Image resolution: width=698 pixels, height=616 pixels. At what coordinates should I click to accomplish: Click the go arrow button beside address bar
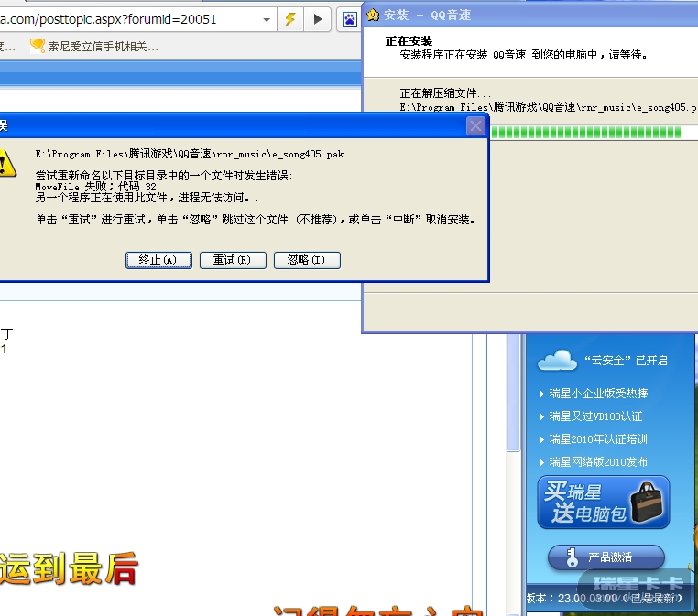[317, 19]
